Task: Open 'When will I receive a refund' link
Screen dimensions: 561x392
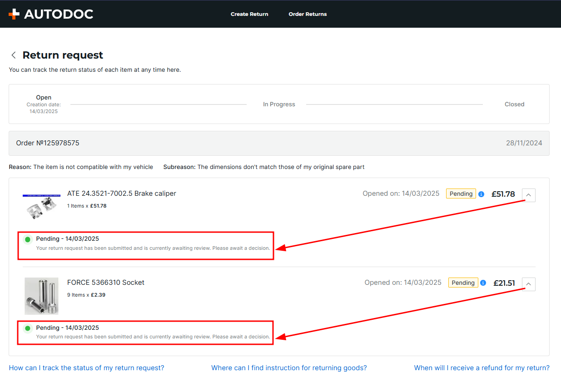Action: pyautogui.click(x=482, y=368)
